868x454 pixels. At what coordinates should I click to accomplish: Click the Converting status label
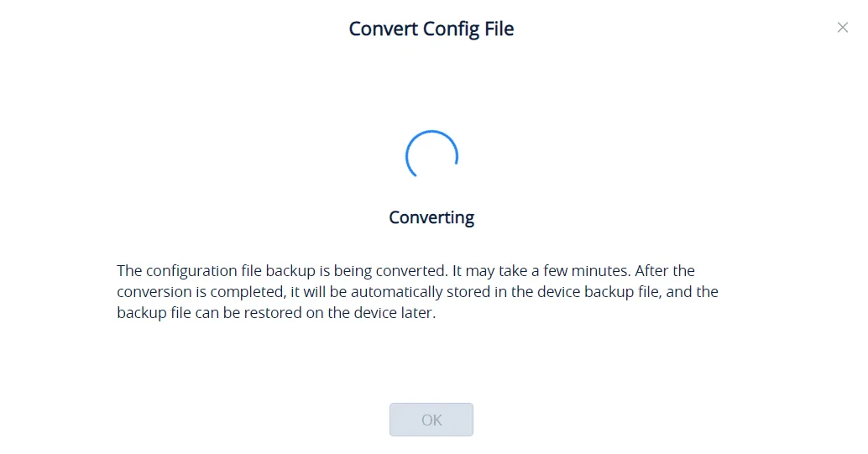431,217
